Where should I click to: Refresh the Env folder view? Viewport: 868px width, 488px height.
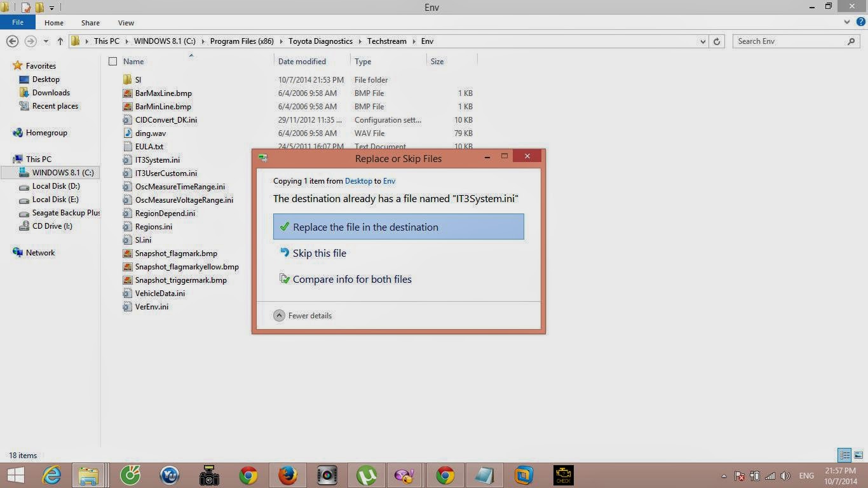tap(717, 41)
